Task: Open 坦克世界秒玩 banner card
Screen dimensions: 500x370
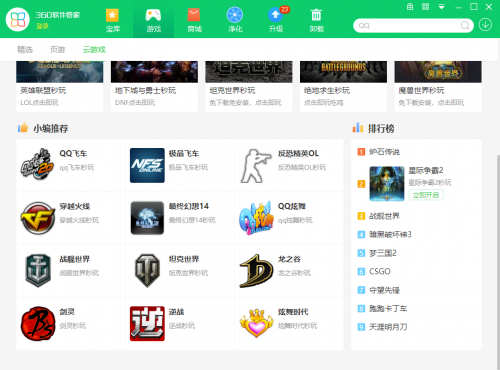Action: [x=249, y=86]
